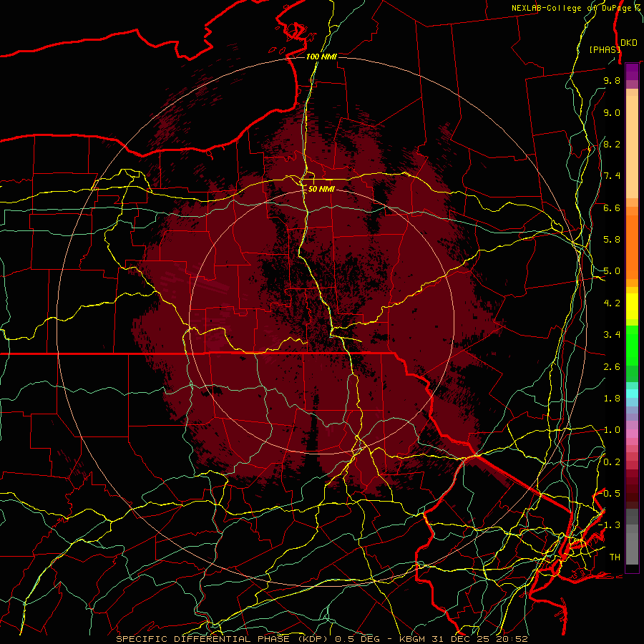Select the 7.4 scale label

(x=612, y=176)
